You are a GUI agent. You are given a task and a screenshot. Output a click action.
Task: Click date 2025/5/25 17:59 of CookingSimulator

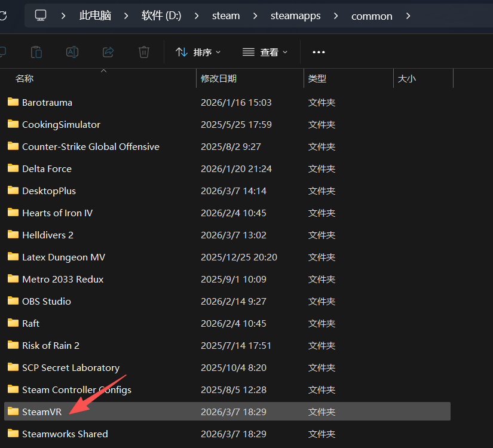coord(236,124)
